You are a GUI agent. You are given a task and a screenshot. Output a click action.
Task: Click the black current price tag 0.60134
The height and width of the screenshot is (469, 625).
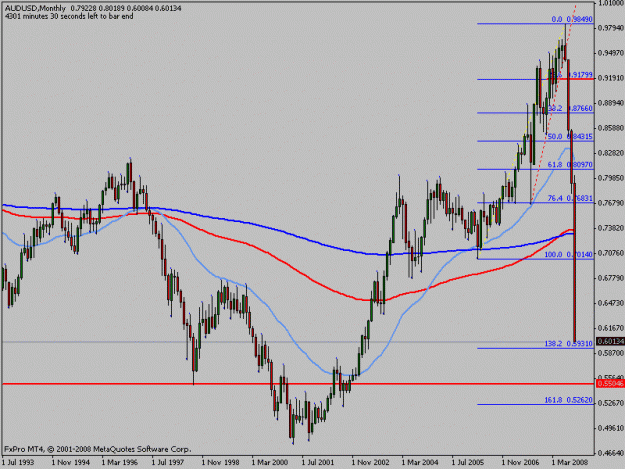point(610,341)
